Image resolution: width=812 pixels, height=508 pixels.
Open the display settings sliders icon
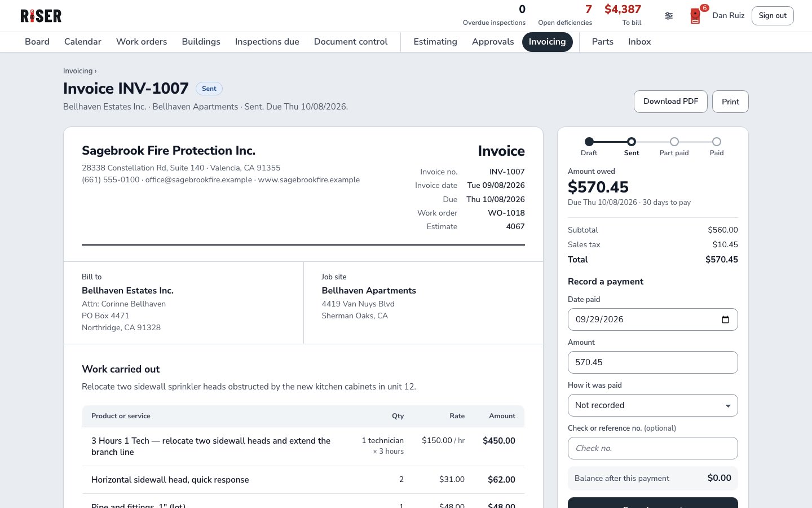coord(669,16)
